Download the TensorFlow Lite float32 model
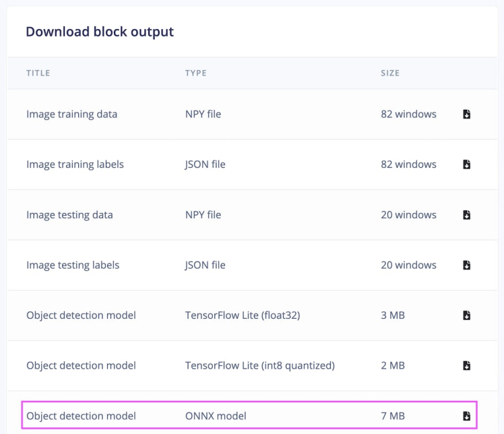 (466, 315)
